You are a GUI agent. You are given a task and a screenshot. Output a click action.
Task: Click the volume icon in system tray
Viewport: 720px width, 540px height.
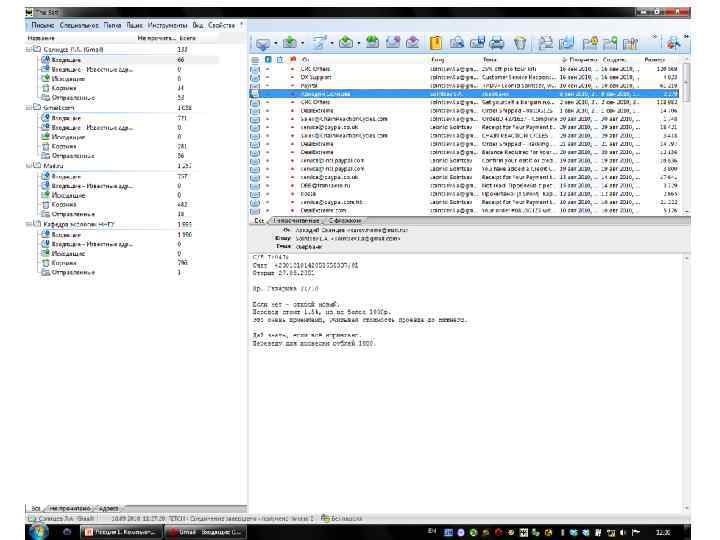623,532
